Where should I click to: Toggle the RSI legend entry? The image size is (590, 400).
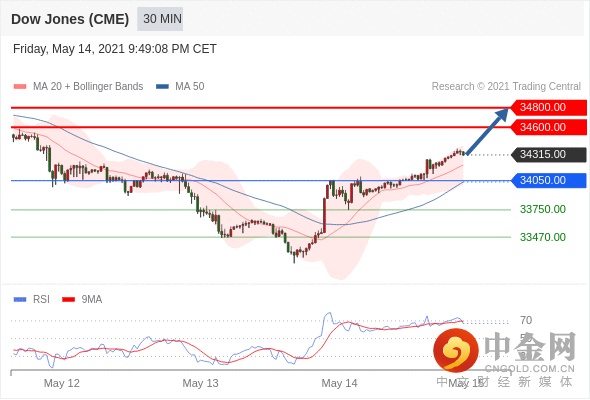pyautogui.click(x=32, y=300)
